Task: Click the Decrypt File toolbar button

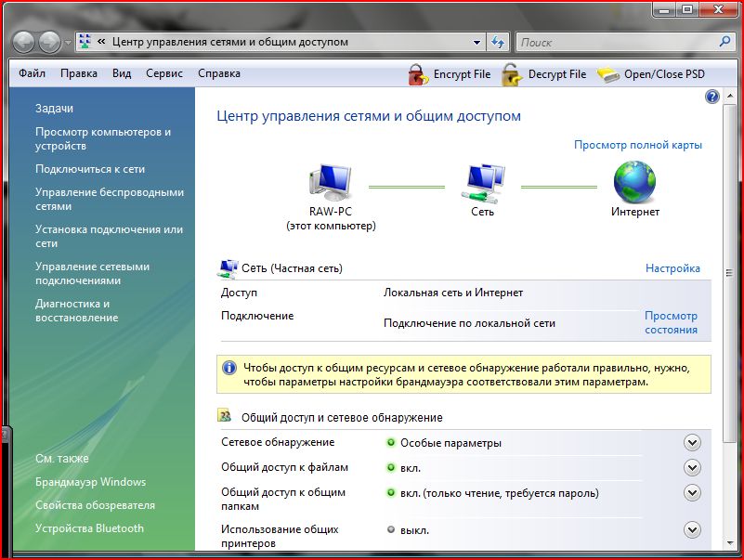Action: click(544, 74)
